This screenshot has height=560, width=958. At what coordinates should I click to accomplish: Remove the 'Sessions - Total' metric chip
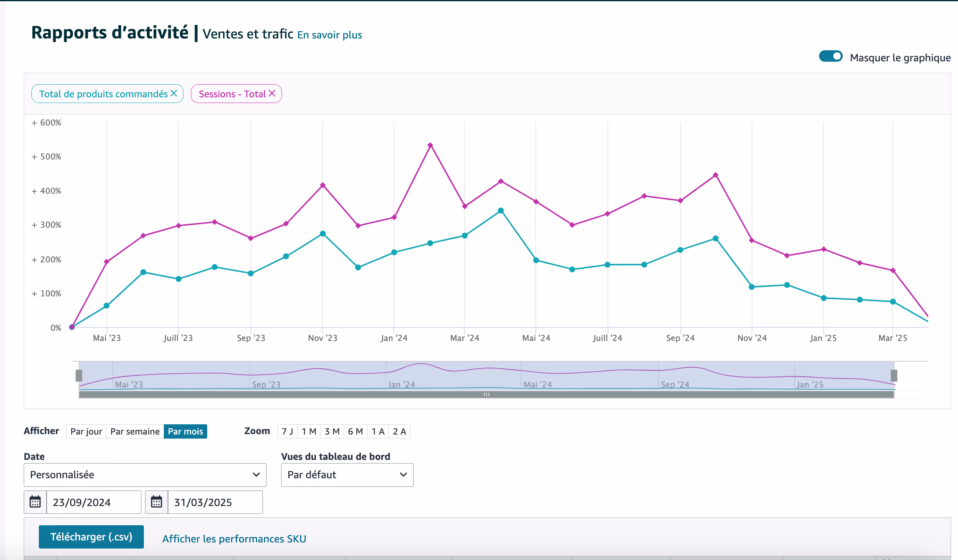pyautogui.click(x=272, y=94)
